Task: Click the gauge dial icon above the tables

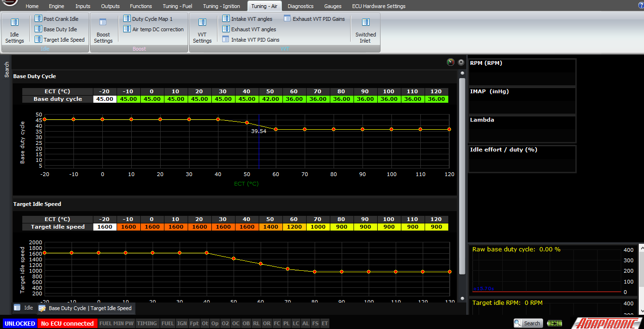Action: (450, 62)
